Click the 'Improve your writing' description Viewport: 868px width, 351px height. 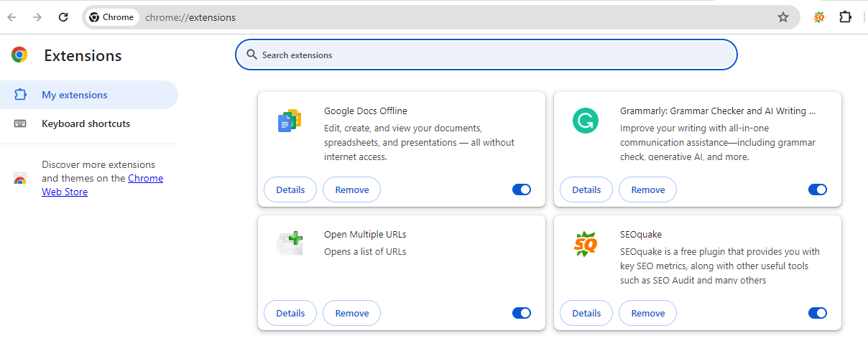click(x=718, y=142)
